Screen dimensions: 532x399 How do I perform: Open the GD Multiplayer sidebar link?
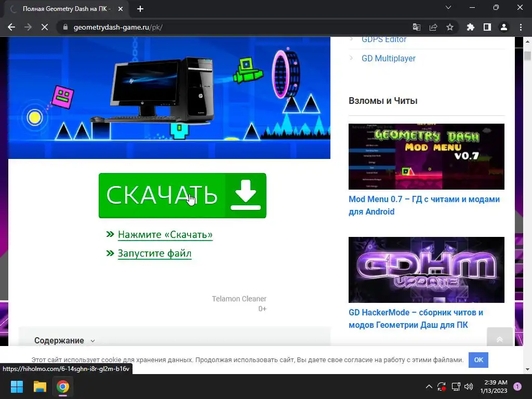389,58
